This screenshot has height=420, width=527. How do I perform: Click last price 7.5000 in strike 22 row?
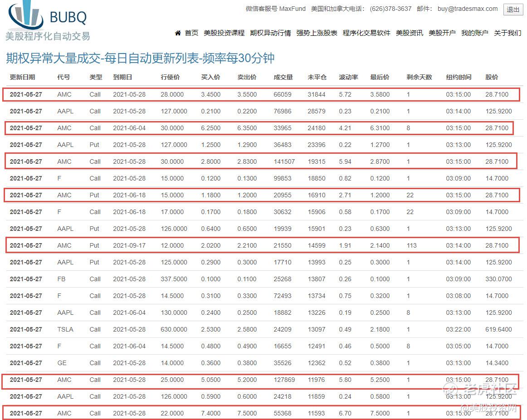coord(380,413)
